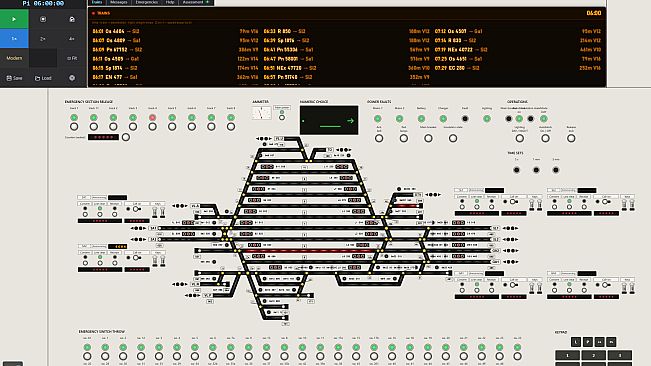
Task: Switch the panel style with Modern button
Action: (x=14, y=58)
